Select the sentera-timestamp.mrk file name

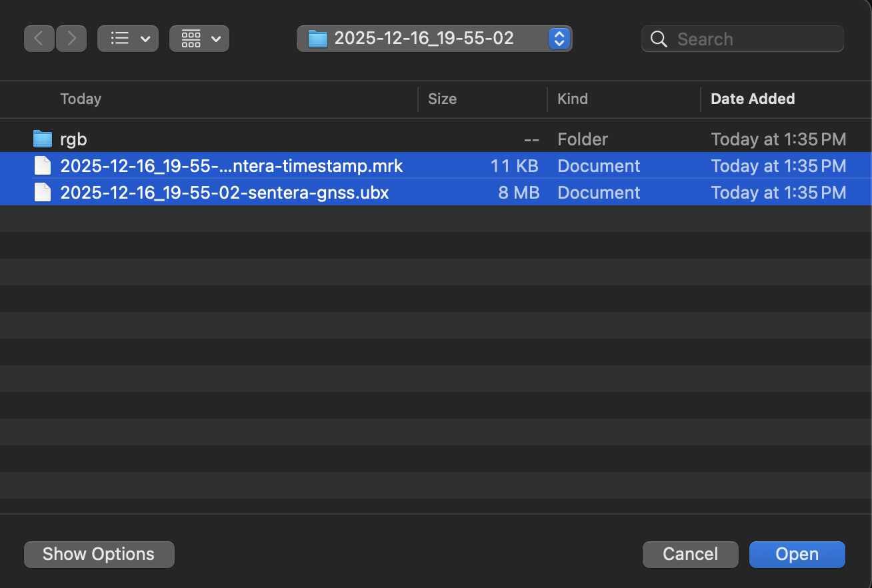pos(231,165)
